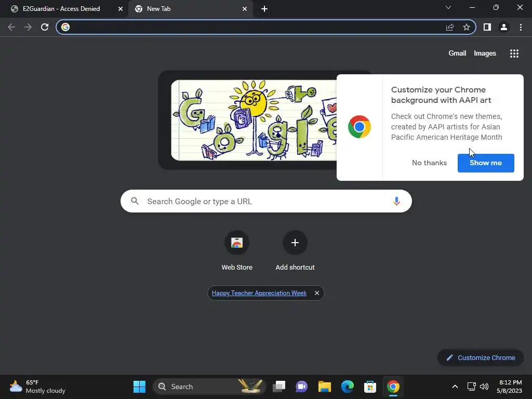The width and height of the screenshot is (532, 399).
Task: Click the Search Google or type a URL box
Action: pos(267,201)
